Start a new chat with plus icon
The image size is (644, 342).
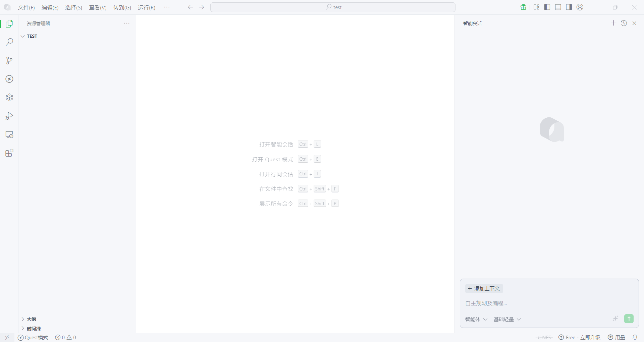coord(613,23)
